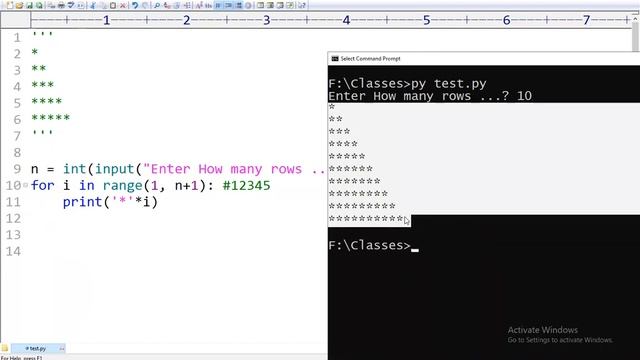This screenshot has width=640, height=360.
Task: Click line number 9 in the gutter
Action: point(17,169)
